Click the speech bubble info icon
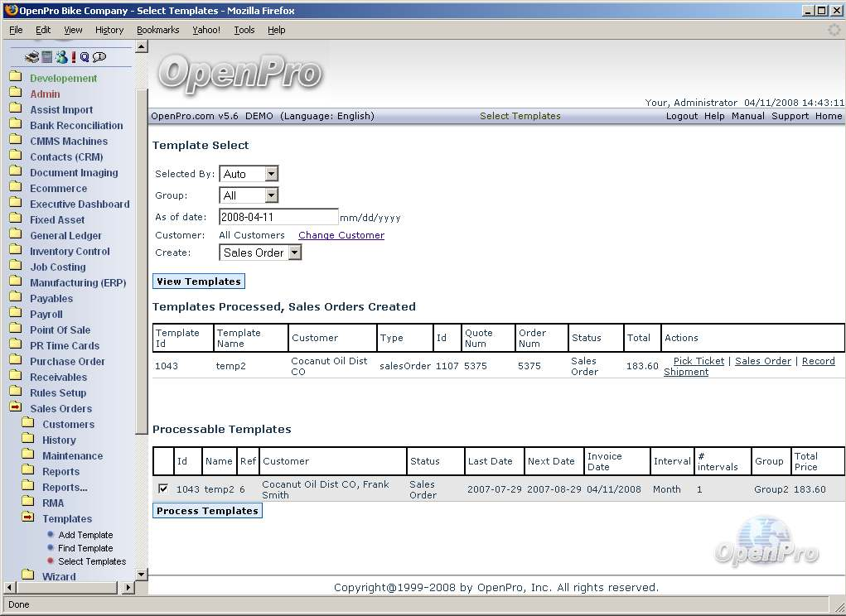The height and width of the screenshot is (616, 846). (x=99, y=57)
